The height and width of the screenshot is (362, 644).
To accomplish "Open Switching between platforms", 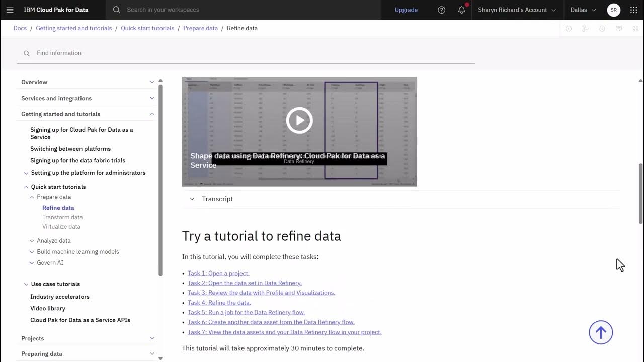I will (70, 149).
